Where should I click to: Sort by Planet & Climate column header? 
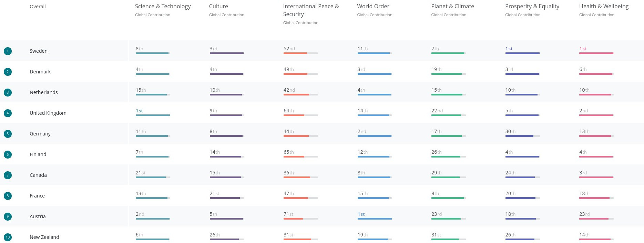(452, 6)
